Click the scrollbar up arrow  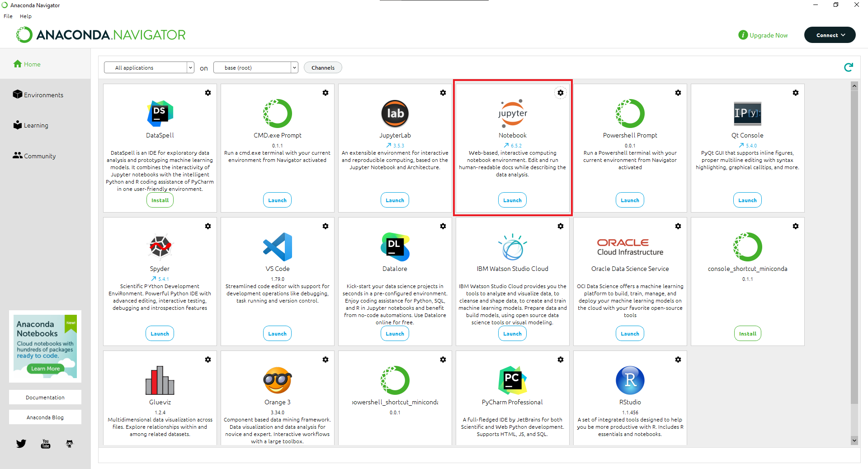(x=854, y=85)
